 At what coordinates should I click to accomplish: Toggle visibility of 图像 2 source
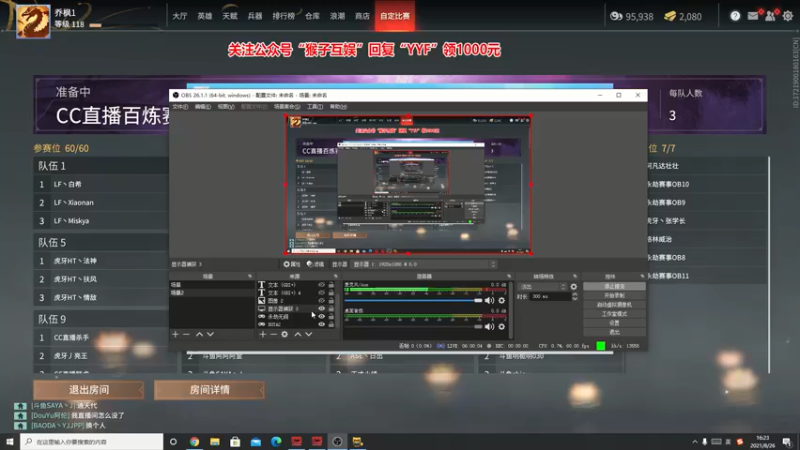321,301
